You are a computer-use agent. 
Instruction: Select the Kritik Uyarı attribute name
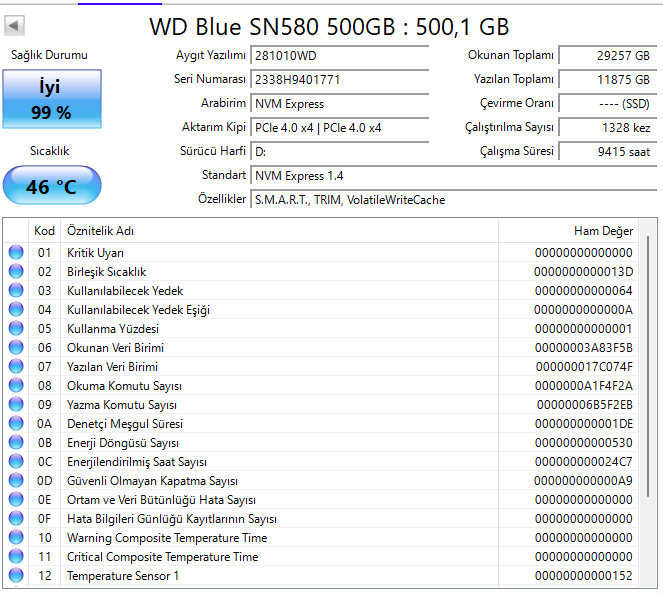[x=96, y=253]
